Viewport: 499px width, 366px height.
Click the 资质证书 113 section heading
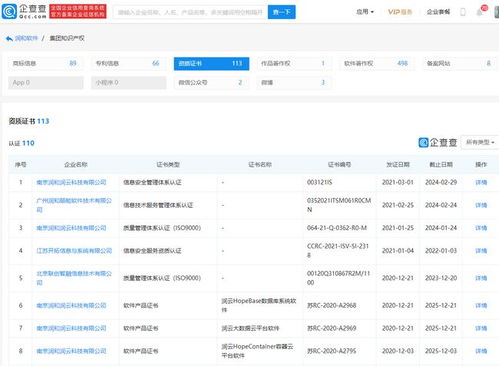29,121
